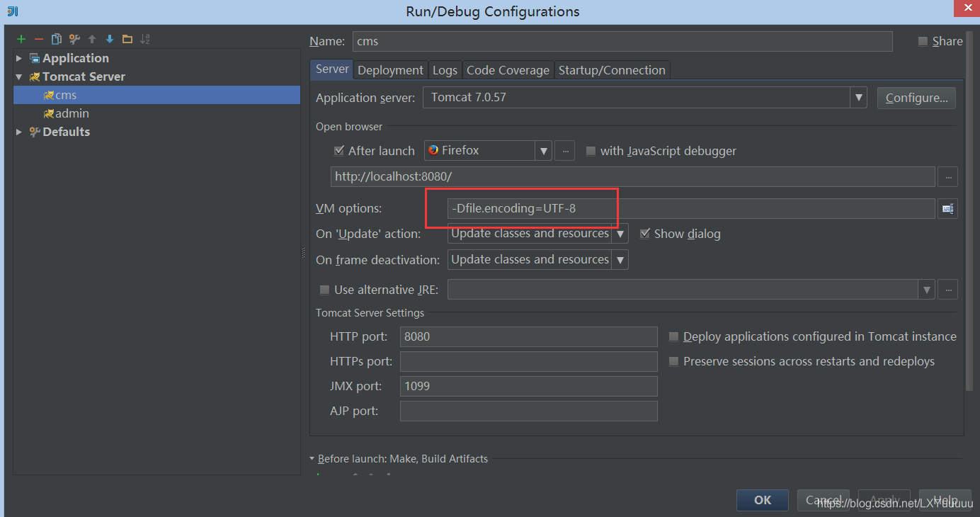Collapse the Before launch section
980x517 pixels.
(312, 459)
